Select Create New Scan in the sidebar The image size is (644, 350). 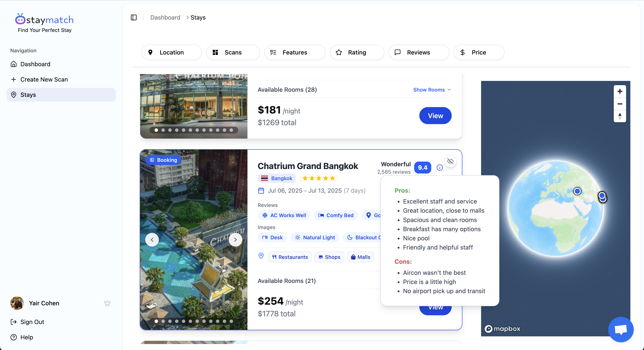[61, 79]
